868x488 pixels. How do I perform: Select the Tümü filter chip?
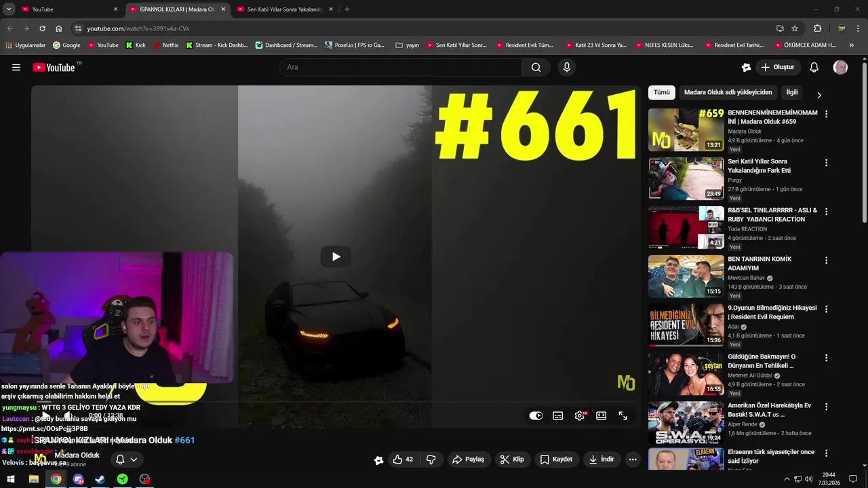[661, 92]
